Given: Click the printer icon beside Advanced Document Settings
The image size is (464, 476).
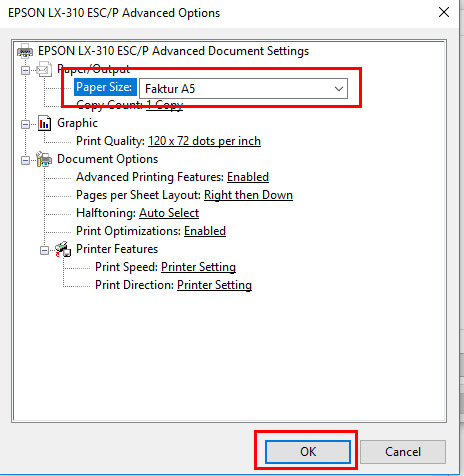Looking at the screenshot, I should [25, 51].
